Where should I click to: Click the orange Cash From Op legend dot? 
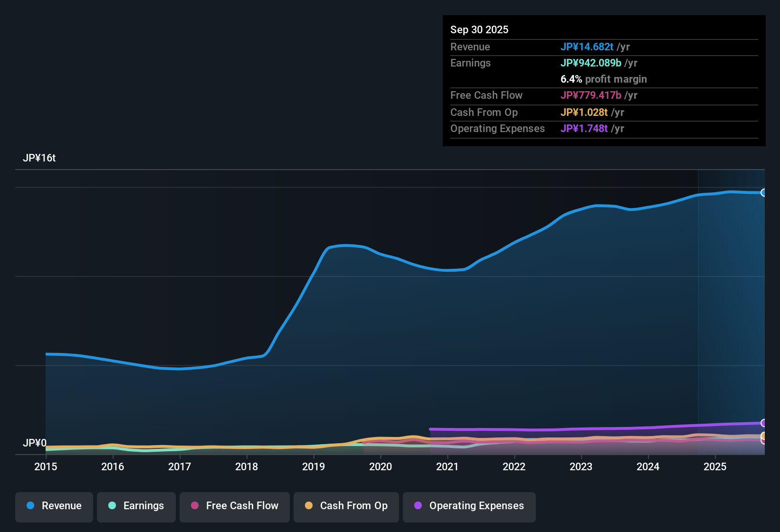click(x=309, y=506)
